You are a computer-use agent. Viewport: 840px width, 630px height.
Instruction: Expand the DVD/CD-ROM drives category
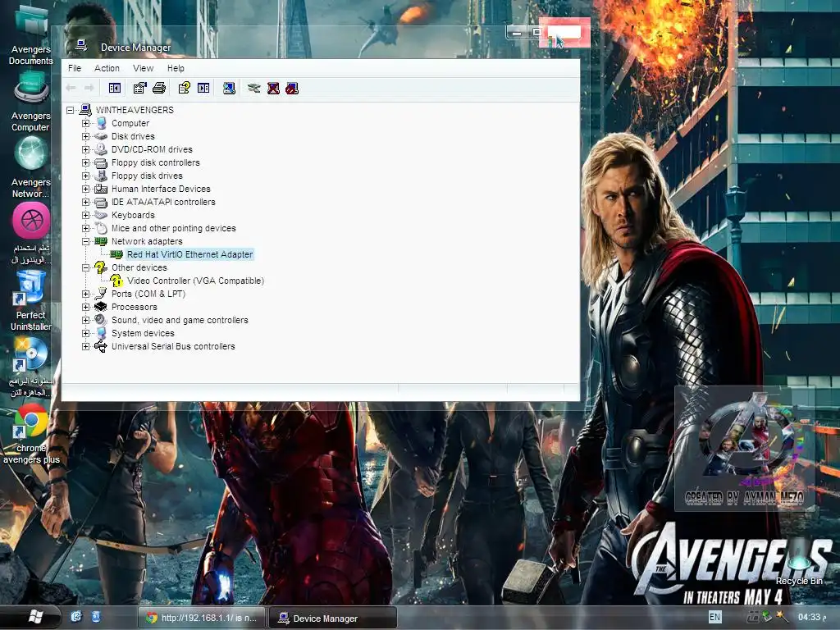tap(85, 149)
